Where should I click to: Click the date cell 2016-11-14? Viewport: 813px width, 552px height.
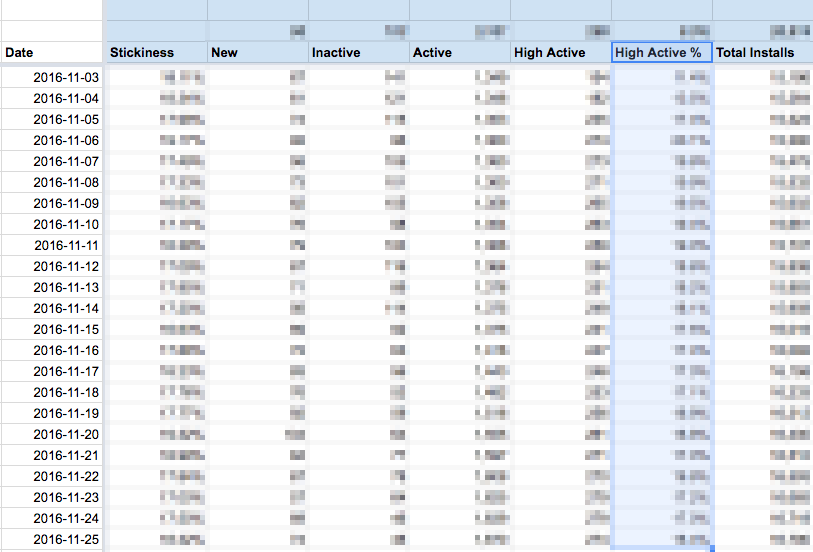[52, 308]
